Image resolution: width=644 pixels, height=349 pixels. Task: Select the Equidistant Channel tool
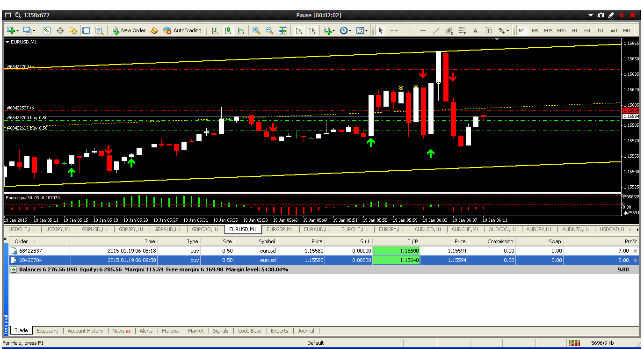pyautogui.click(x=449, y=30)
